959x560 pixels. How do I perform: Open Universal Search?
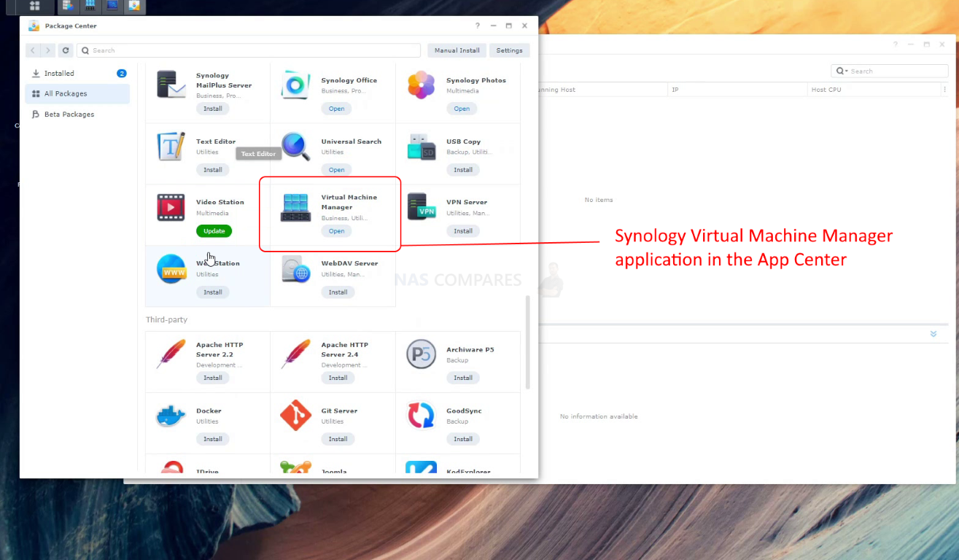click(x=336, y=169)
